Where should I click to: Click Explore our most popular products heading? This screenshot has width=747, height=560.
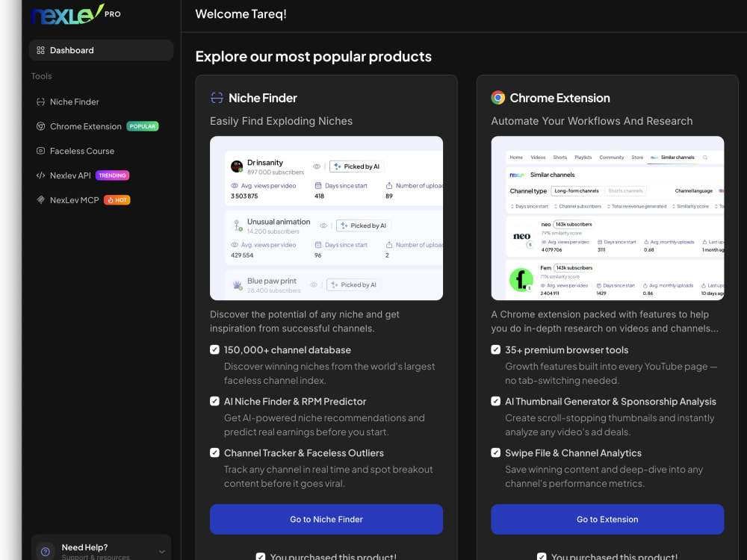314,56
